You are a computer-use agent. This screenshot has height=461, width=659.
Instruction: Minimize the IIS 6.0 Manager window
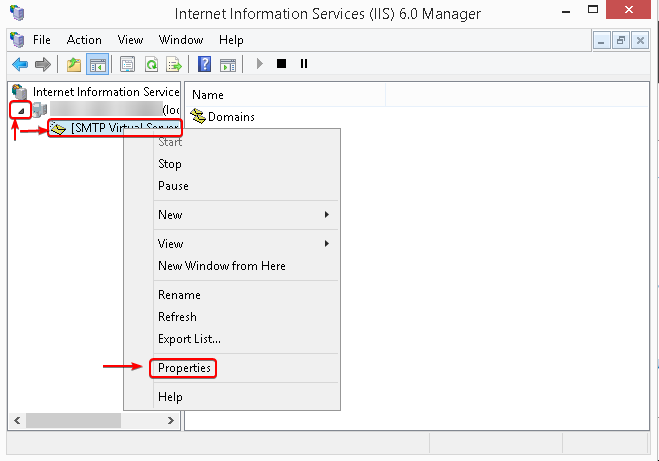point(566,11)
